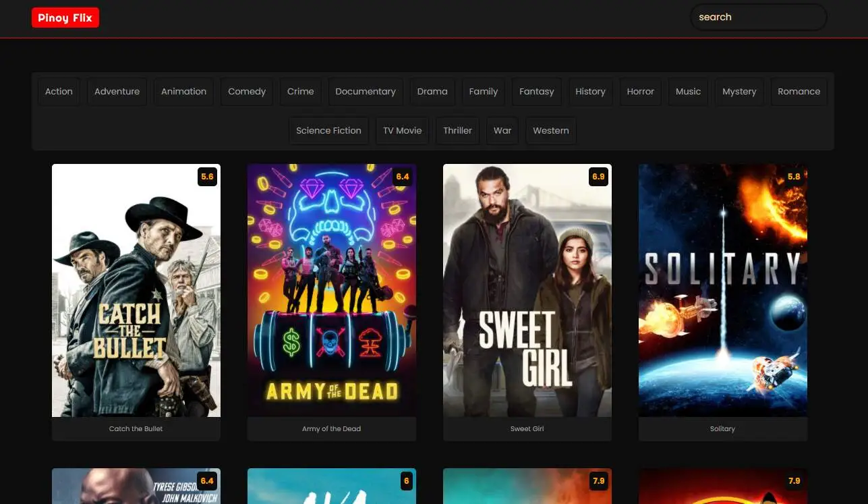Select the Action genre filter
This screenshot has height=504, width=868.
tap(59, 92)
